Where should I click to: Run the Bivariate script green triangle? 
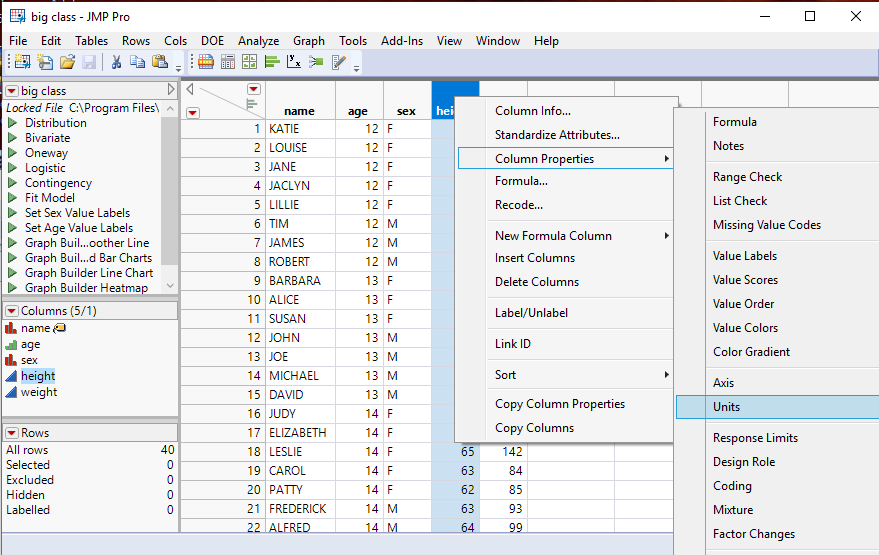pyautogui.click(x=12, y=138)
